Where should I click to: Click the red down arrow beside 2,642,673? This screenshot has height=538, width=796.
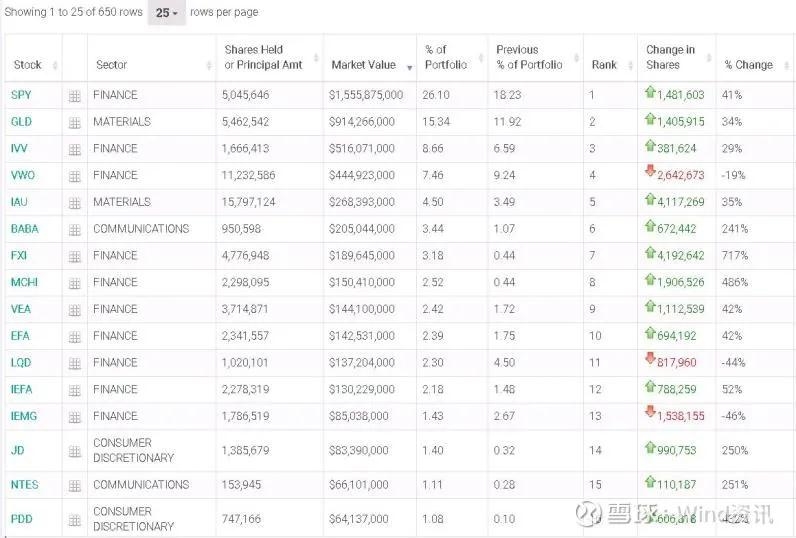click(x=650, y=171)
